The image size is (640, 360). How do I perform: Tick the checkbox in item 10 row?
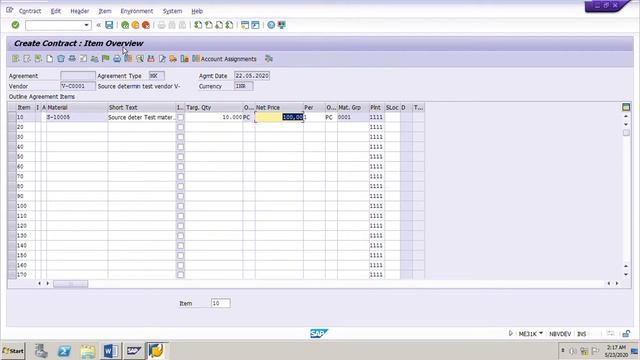pyautogui.click(x=180, y=117)
